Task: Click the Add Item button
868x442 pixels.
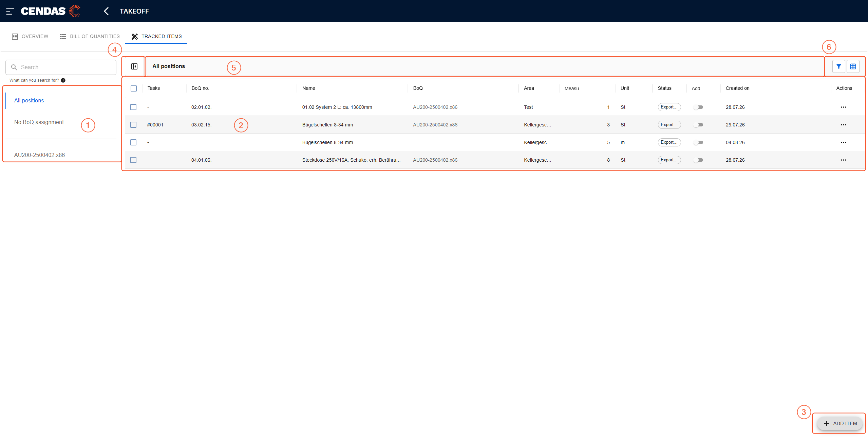Action: tap(839, 423)
